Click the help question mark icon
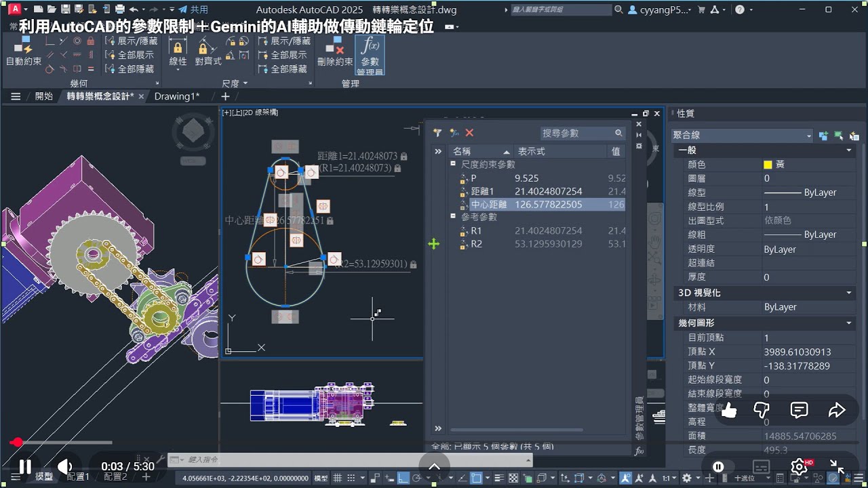The height and width of the screenshot is (488, 868). [x=740, y=9]
